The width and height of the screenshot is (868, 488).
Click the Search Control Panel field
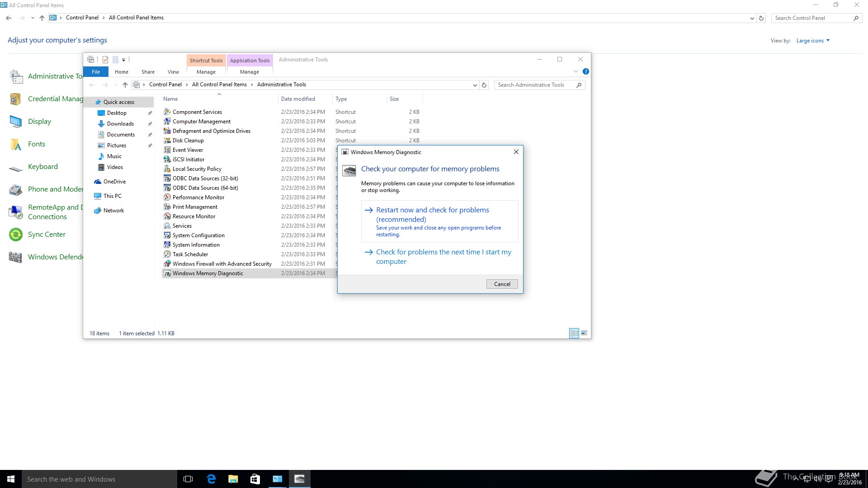[x=816, y=18]
